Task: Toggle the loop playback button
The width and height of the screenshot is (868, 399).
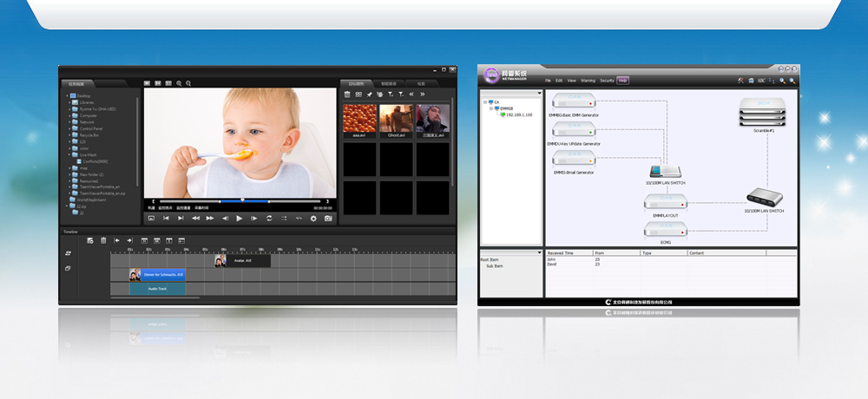Action: click(269, 219)
